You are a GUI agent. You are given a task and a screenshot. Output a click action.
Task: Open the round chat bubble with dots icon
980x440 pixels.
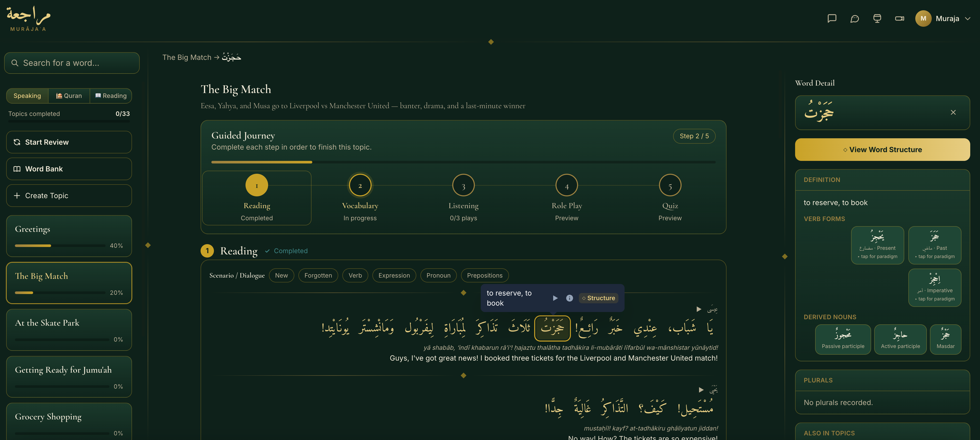tap(854, 18)
